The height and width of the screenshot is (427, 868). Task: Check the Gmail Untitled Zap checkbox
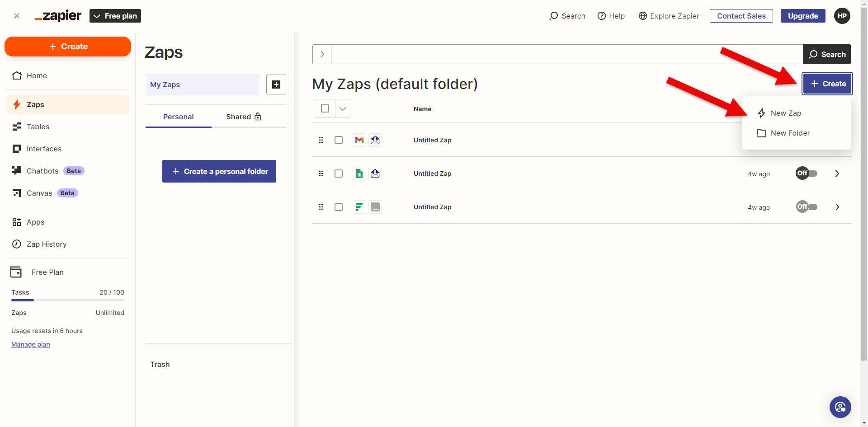pyautogui.click(x=339, y=140)
